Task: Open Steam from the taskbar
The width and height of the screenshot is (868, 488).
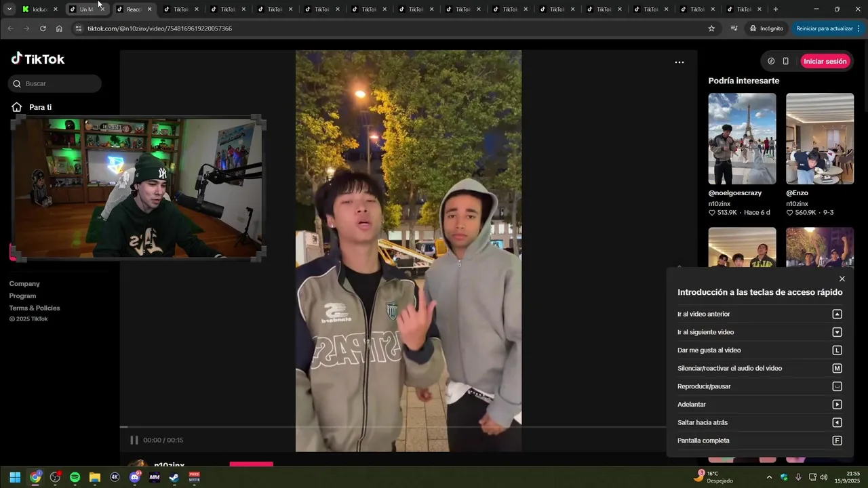Action: (174, 477)
